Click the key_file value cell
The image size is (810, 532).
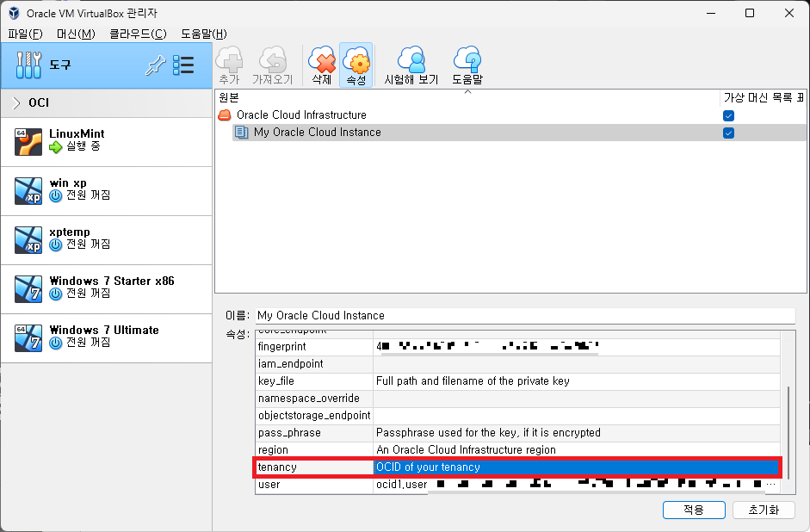577,381
